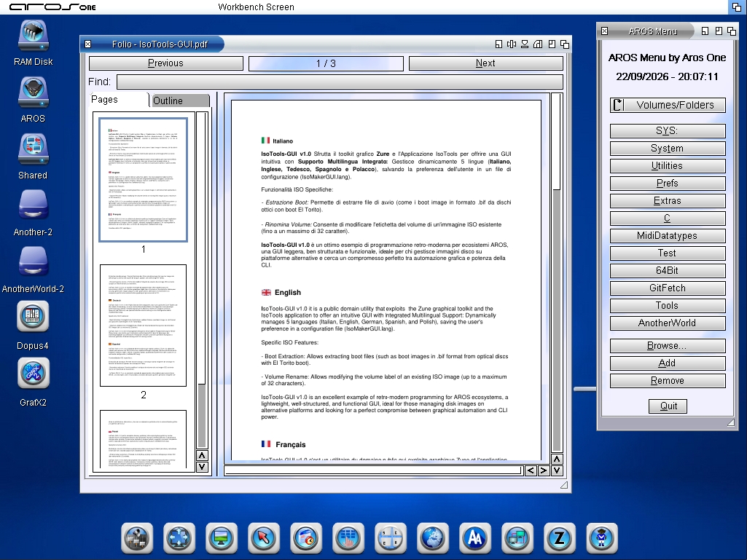This screenshot has width=747, height=560.
Task: Click the 1 / 3 page indicator
Action: pyautogui.click(x=326, y=63)
